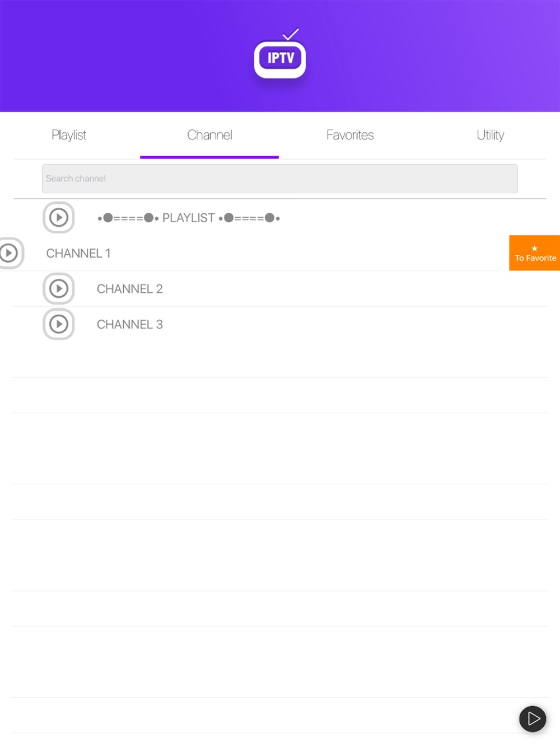Open the Playlist tab
The width and height of the screenshot is (560, 747).
[69, 135]
